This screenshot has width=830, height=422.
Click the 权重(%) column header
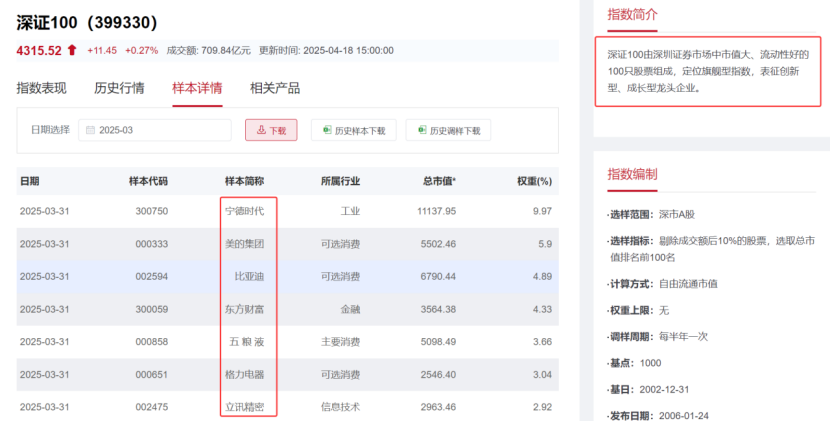pos(534,181)
